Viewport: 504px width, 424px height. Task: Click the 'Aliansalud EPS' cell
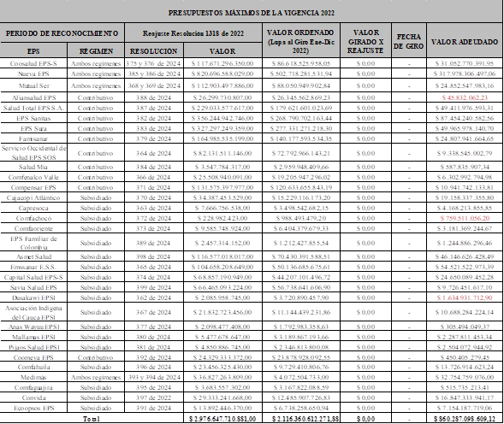[33, 97]
